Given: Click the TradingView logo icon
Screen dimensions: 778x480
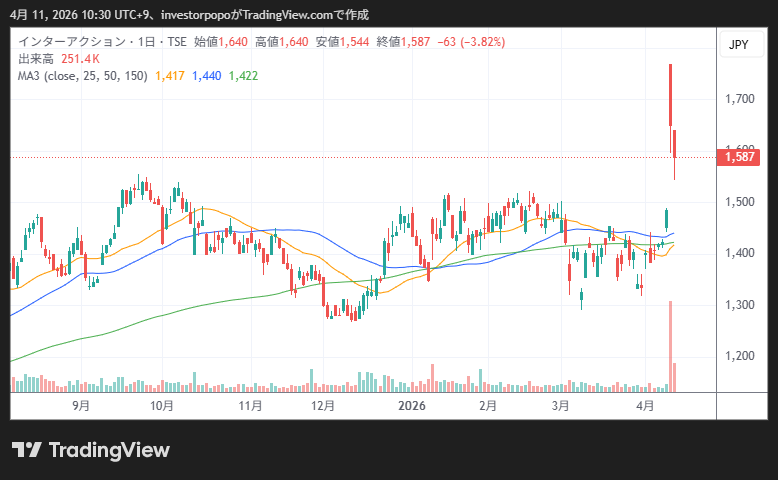Looking at the screenshot, I should pyautogui.click(x=26, y=450).
